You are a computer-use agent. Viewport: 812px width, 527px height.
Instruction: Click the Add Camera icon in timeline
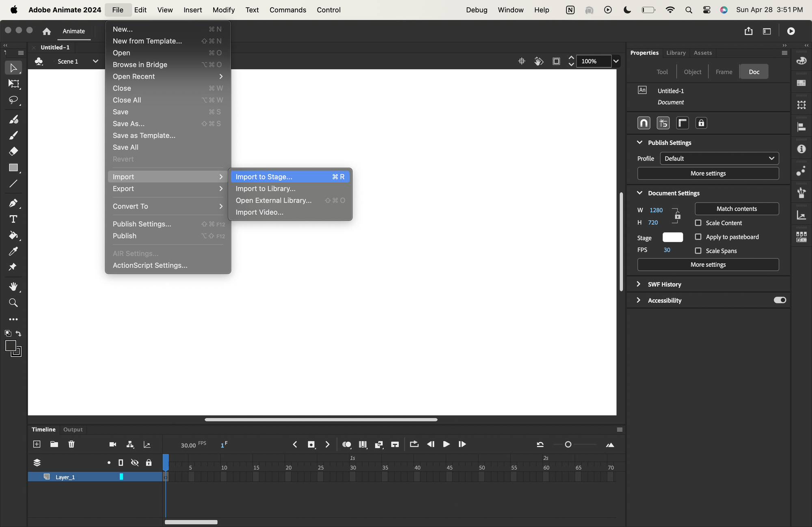click(113, 444)
